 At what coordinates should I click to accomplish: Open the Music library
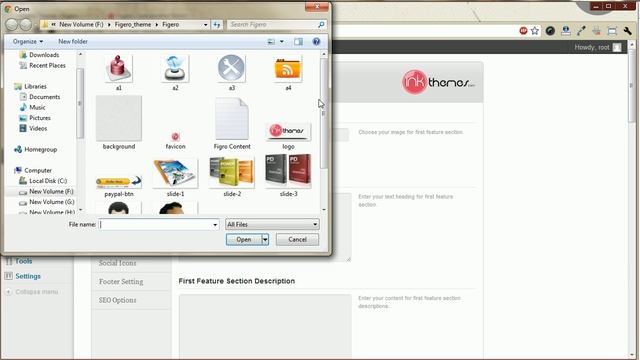point(33,107)
